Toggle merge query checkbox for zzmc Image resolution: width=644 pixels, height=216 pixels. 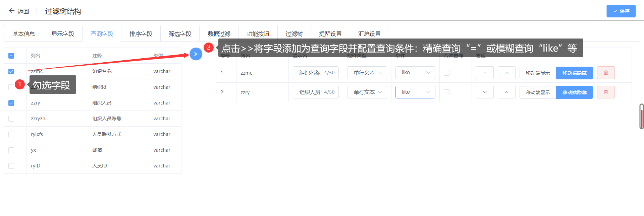point(446,73)
